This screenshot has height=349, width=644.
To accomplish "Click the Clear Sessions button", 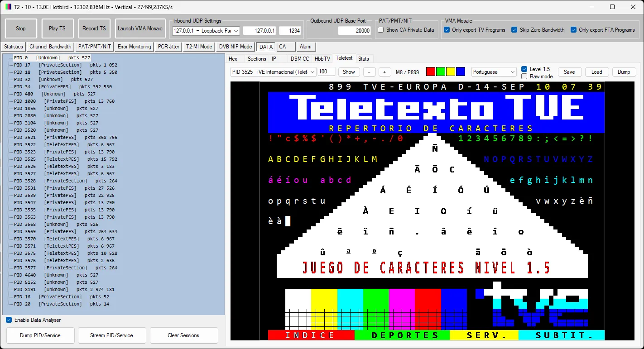I will pos(184,335).
